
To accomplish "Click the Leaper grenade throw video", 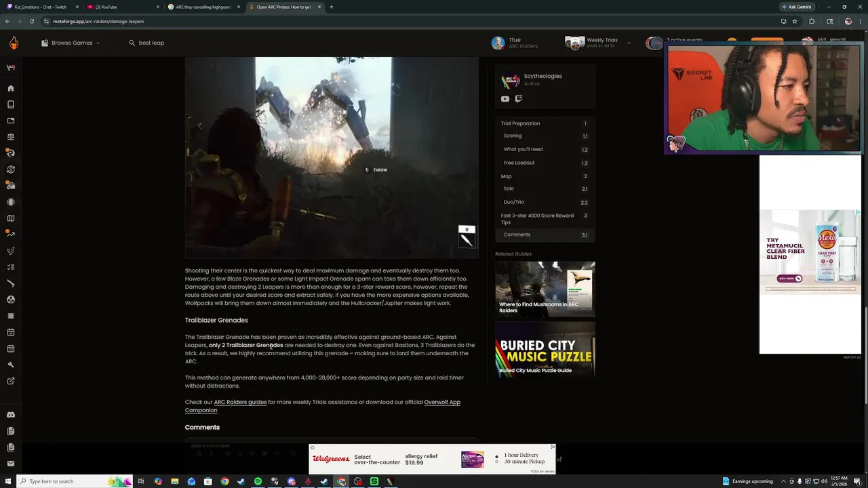I will click(x=332, y=157).
